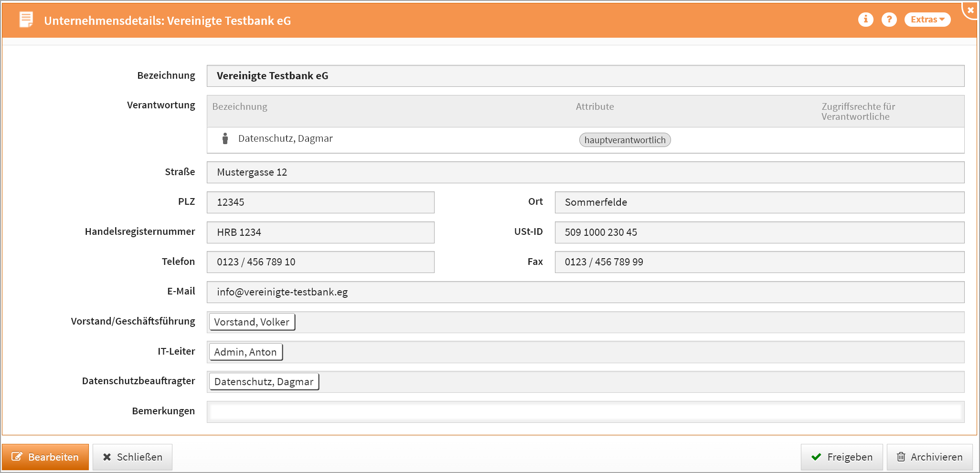
Task: Select the hauptverantwortlich attribute tag
Action: [x=625, y=140]
